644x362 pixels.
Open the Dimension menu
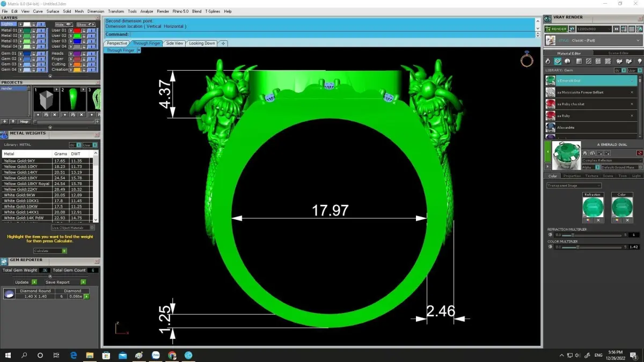pyautogui.click(x=96, y=11)
